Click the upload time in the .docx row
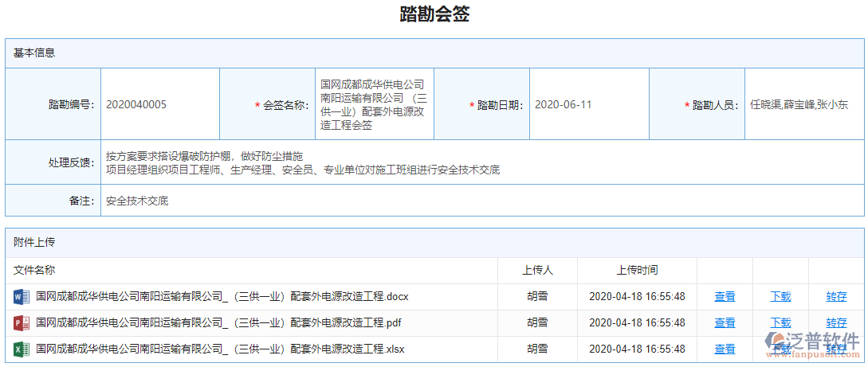This screenshot has width=868, height=367. tap(637, 297)
